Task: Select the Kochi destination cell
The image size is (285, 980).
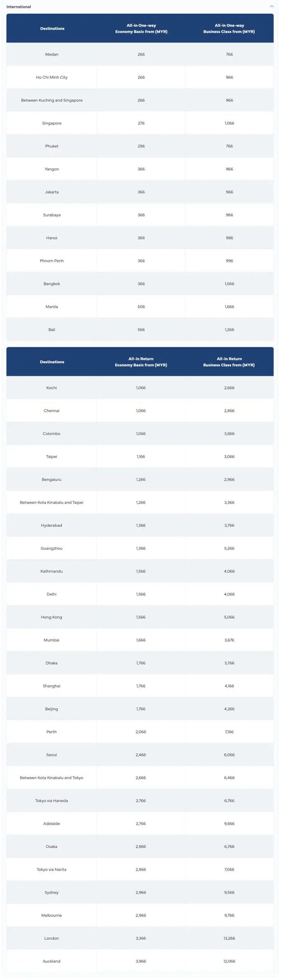Action: (x=52, y=388)
